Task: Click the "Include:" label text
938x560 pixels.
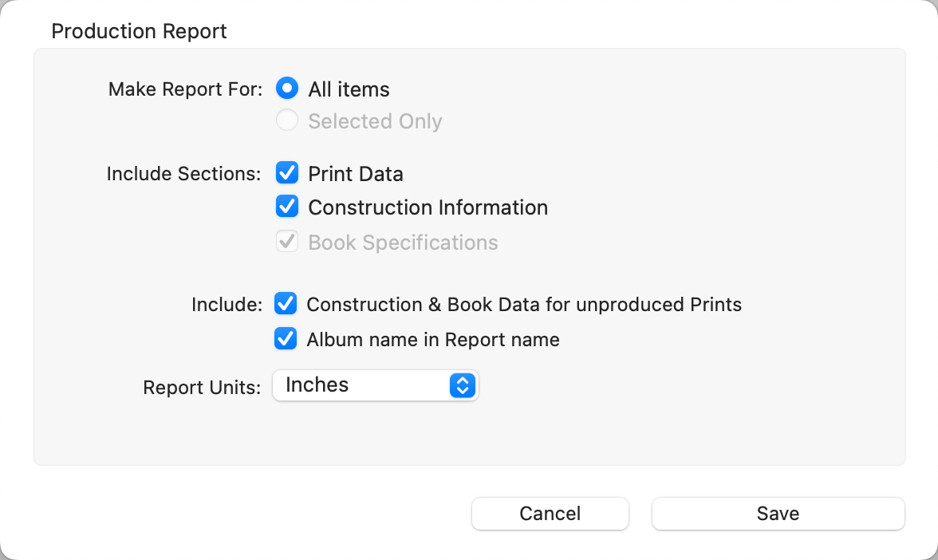Action: [227, 304]
